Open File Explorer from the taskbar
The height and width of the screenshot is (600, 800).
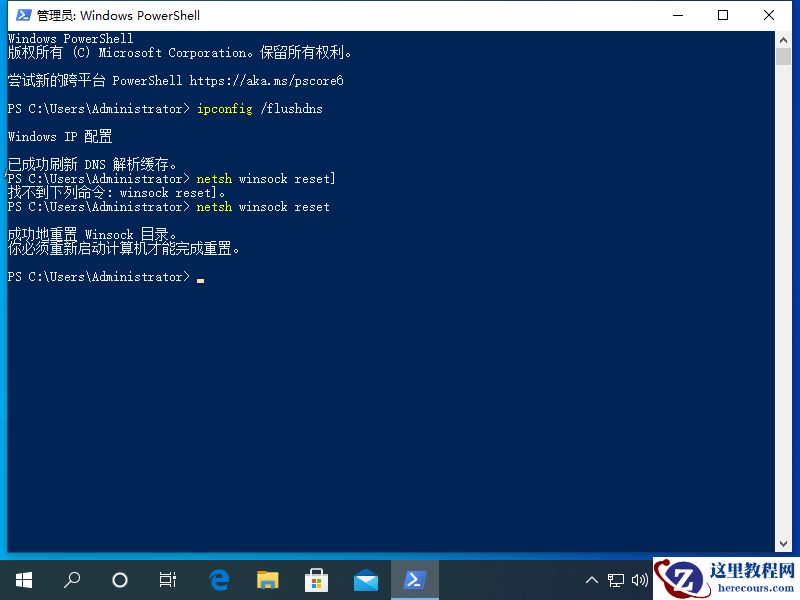coord(267,580)
